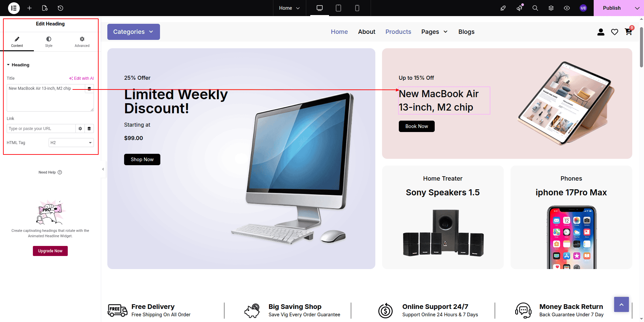644x322 pixels.
Task: Open the HTML Tag H2 dropdown
Action: pos(71,143)
